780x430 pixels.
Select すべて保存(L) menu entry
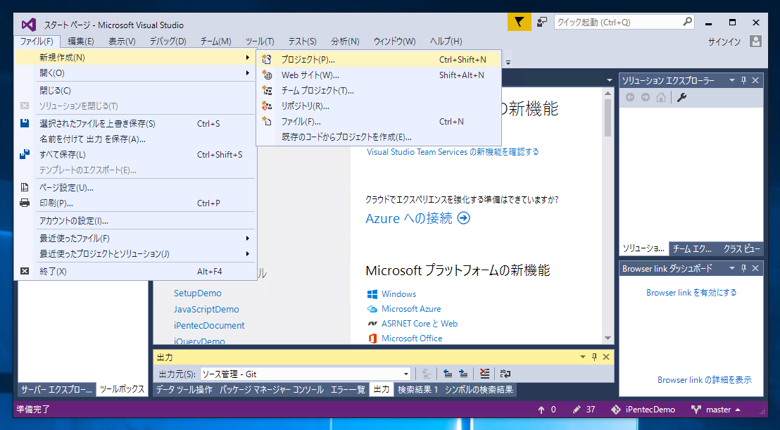135,155
